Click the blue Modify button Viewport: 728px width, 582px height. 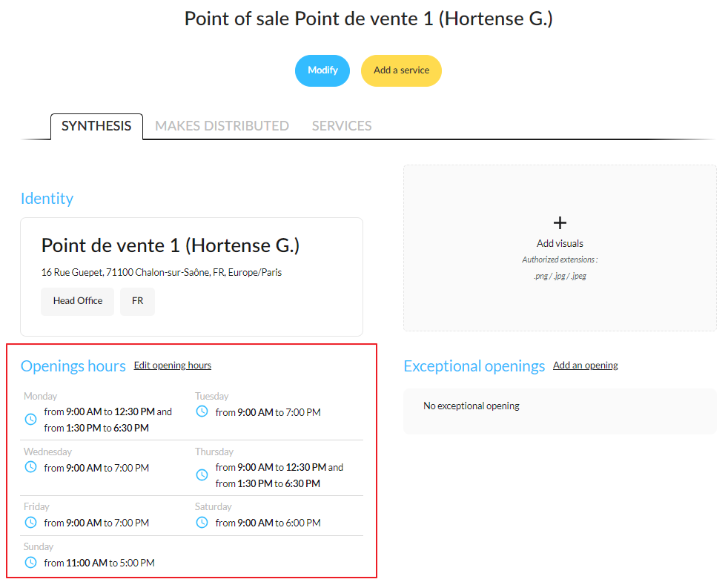tap(322, 70)
